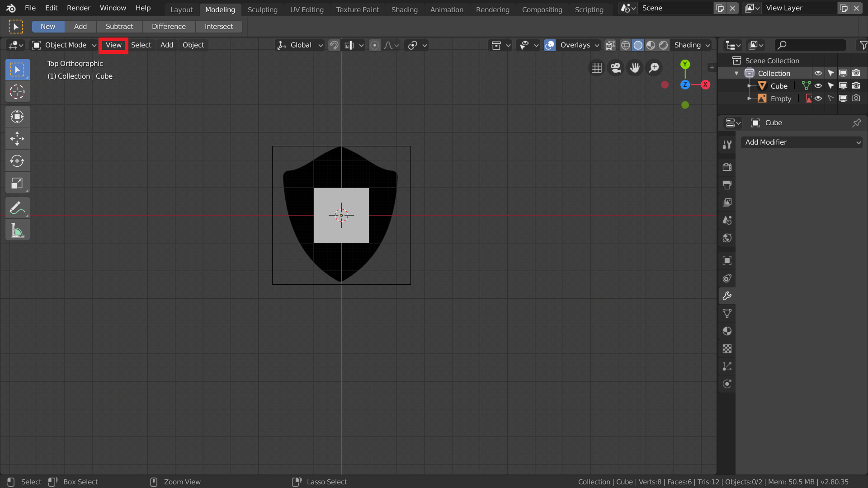Click the pan view hand icon

pyautogui.click(x=635, y=68)
